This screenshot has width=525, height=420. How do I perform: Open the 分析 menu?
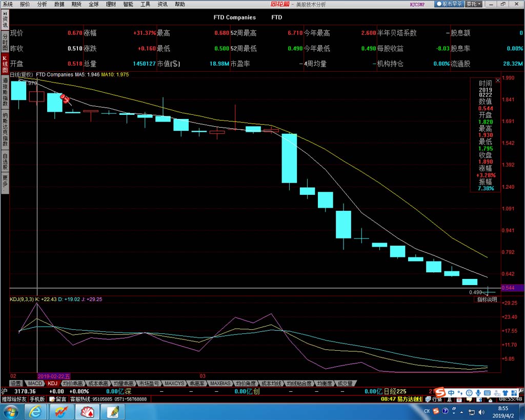click(42, 4)
